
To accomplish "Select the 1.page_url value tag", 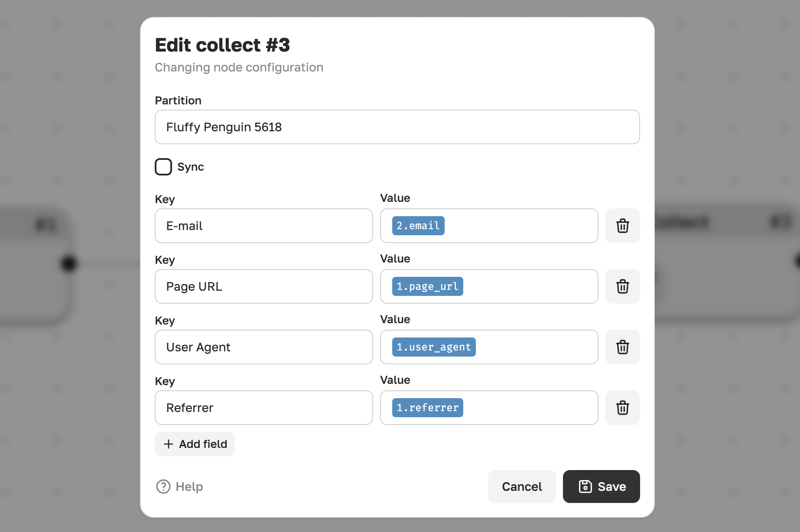I will pos(428,286).
